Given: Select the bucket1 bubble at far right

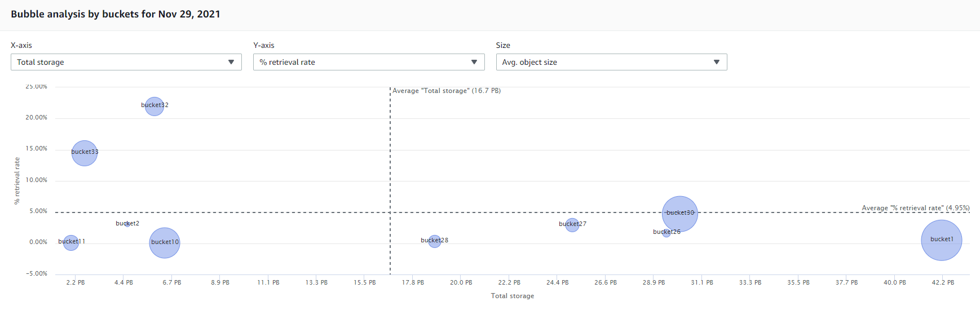Looking at the screenshot, I should 942,240.
